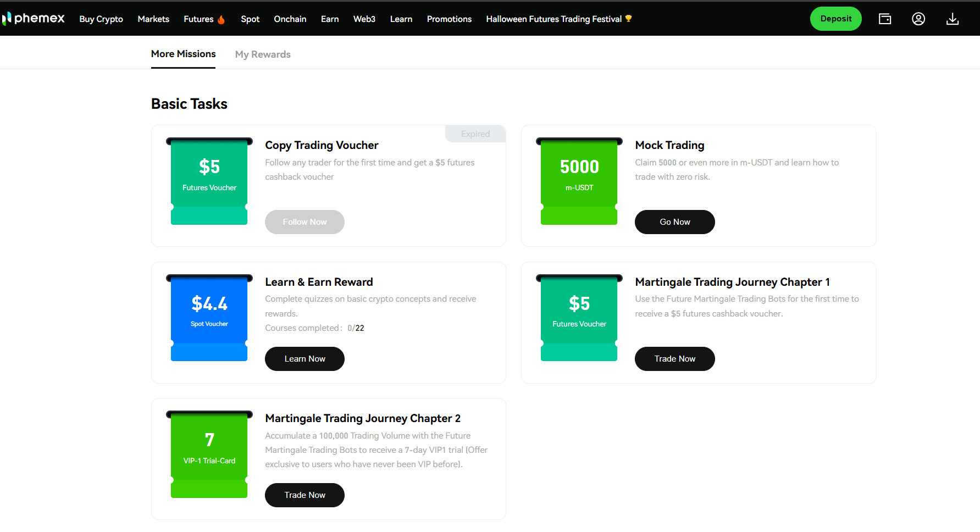This screenshot has height=532, width=980.
Task: Click Go Now for Mock Trading
Action: (674, 222)
